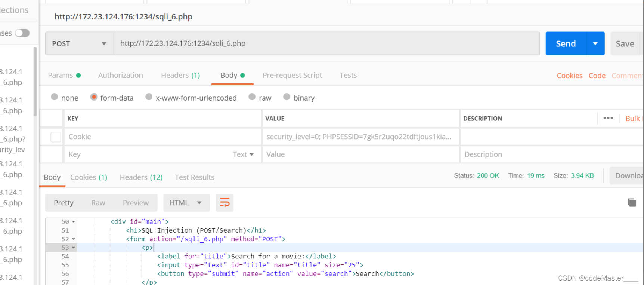This screenshot has width=644, height=285.
Task: Open the response Cookies (1) tab
Action: coord(89,177)
